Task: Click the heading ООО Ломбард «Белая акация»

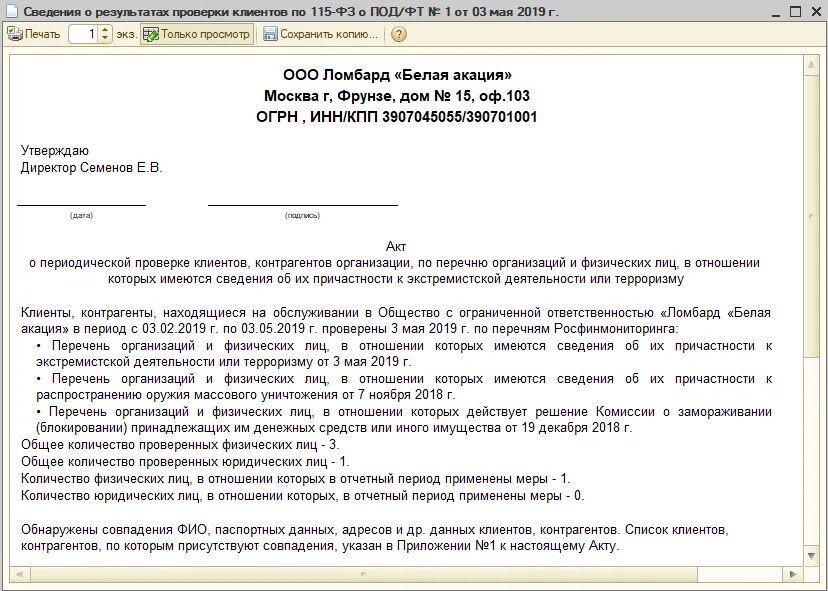Action: tap(397, 75)
